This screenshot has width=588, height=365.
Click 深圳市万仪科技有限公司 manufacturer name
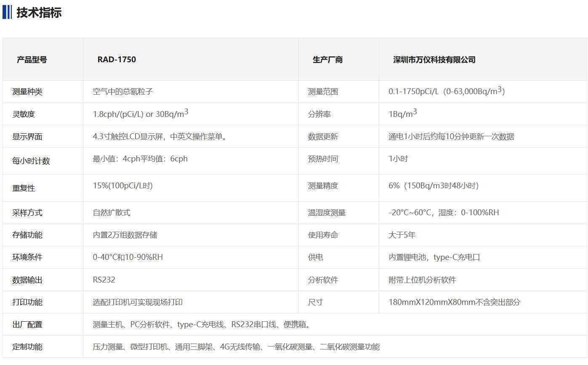pyautogui.click(x=434, y=59)
